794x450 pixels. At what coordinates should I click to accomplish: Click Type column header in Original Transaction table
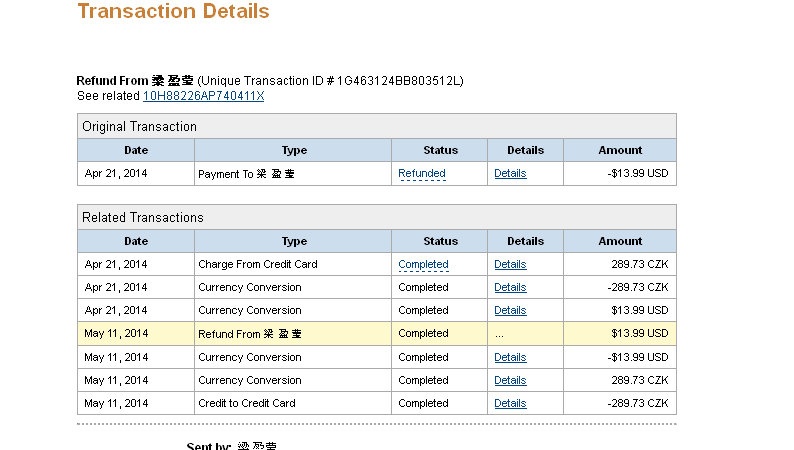(x=294, y=150)
